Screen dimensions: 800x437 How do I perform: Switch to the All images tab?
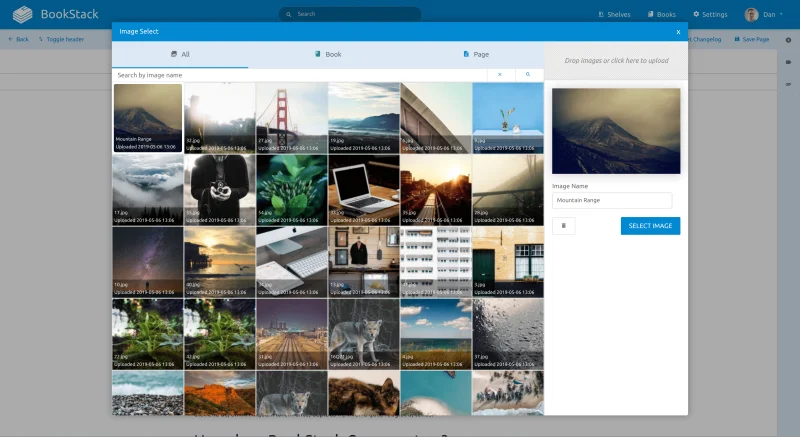180,54
